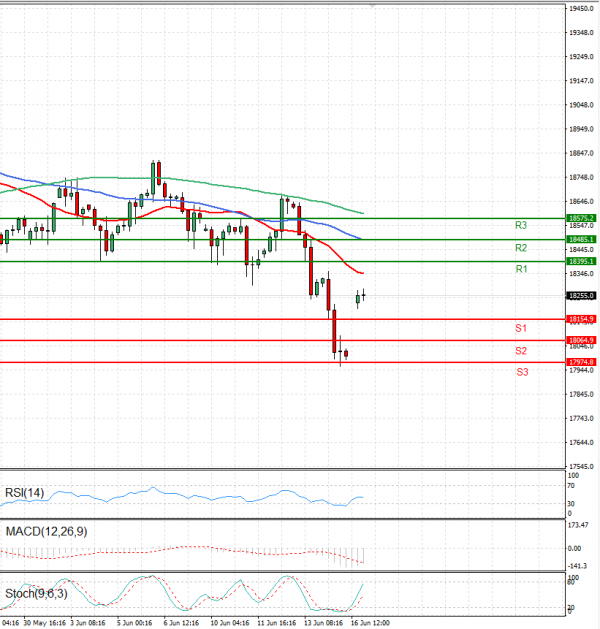Click the 3 Jun 08:16 date label
Screen dimensions: 600x629
tap(88, 623)
